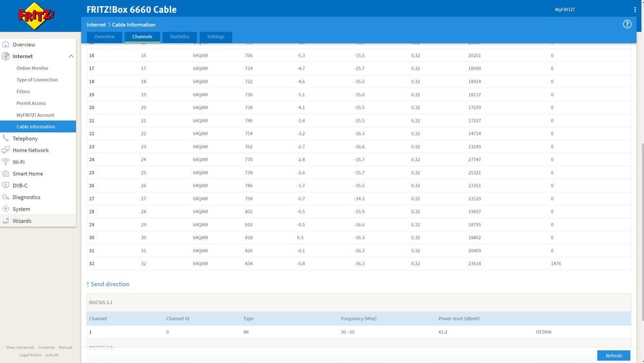The image size is (644, 363).
Task: Click the Wizards icon
Action: point(6,221)
